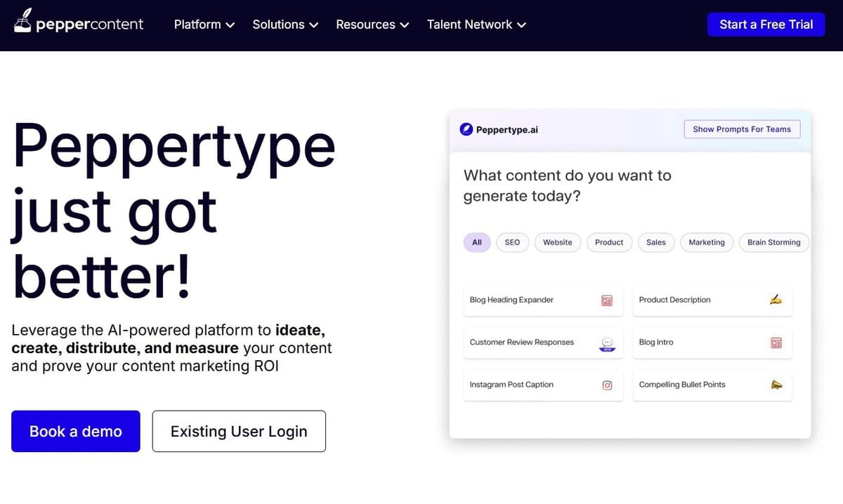Click the Instagram Post Caption icon
This screenshot has width=843, height=504.
608,385
